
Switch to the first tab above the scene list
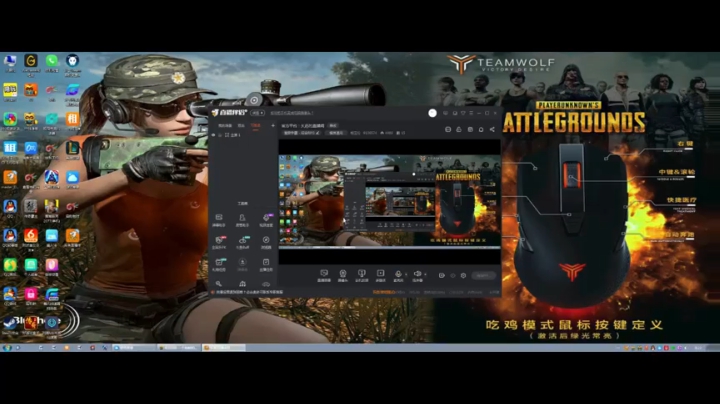[x=225, y=125]
